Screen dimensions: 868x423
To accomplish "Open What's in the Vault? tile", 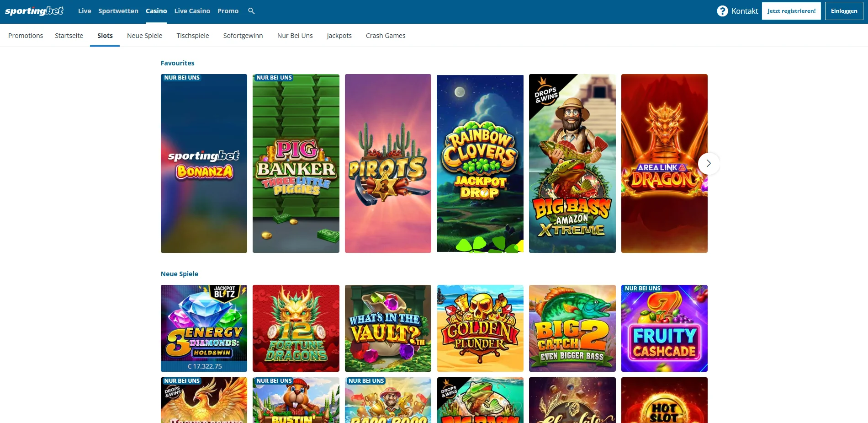I will coord(388,328).
